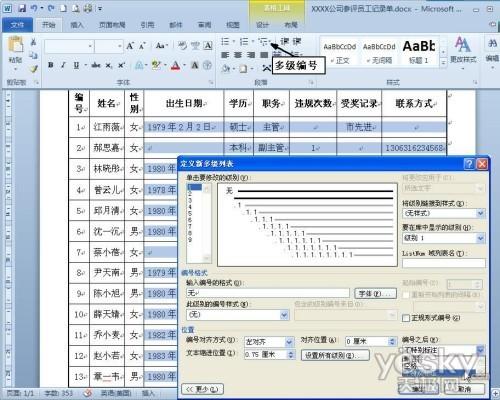Open the font size dropdown
Viewport: 500px width, 400px height.
(x=120, y=46)
